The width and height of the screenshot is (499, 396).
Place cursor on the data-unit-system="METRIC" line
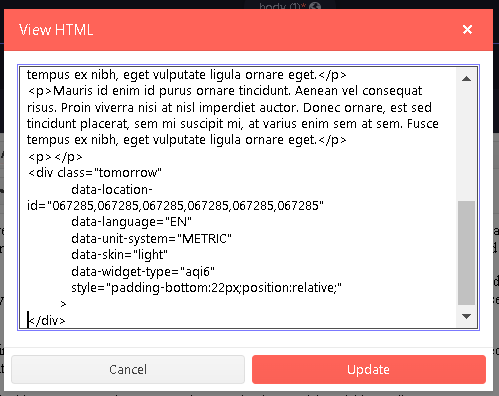[151, 238]
